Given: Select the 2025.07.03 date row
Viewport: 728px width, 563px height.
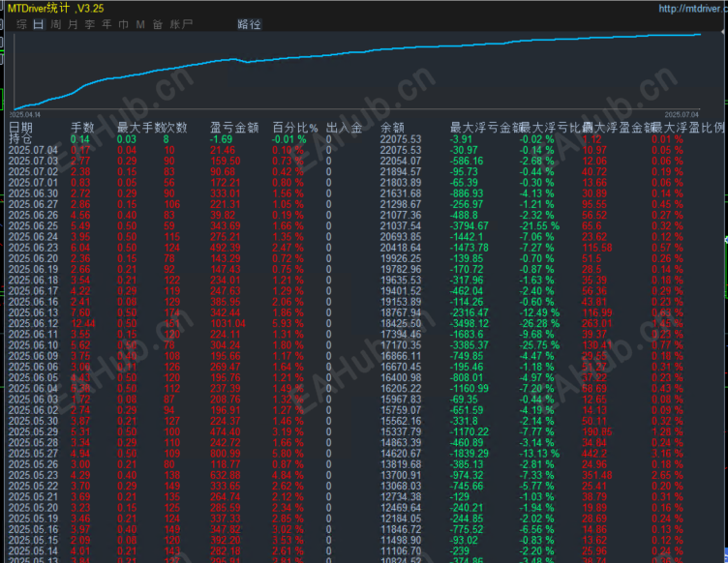Looking at the screenshot, I should tap(33, 161).
